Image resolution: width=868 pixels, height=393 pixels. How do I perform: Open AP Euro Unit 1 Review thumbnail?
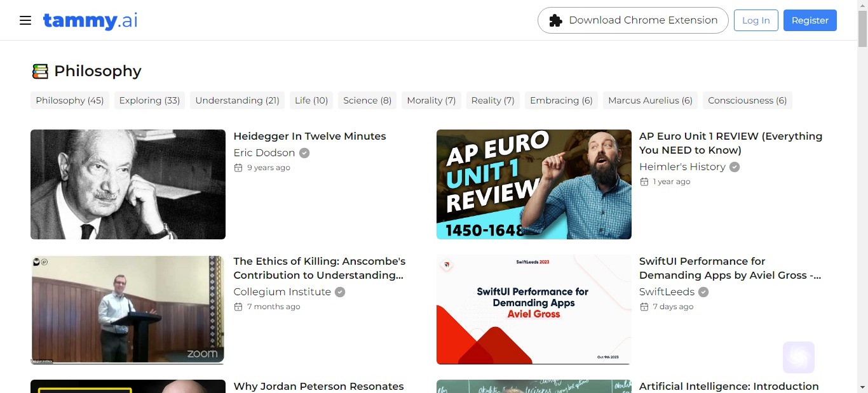(x=534, y=184)
